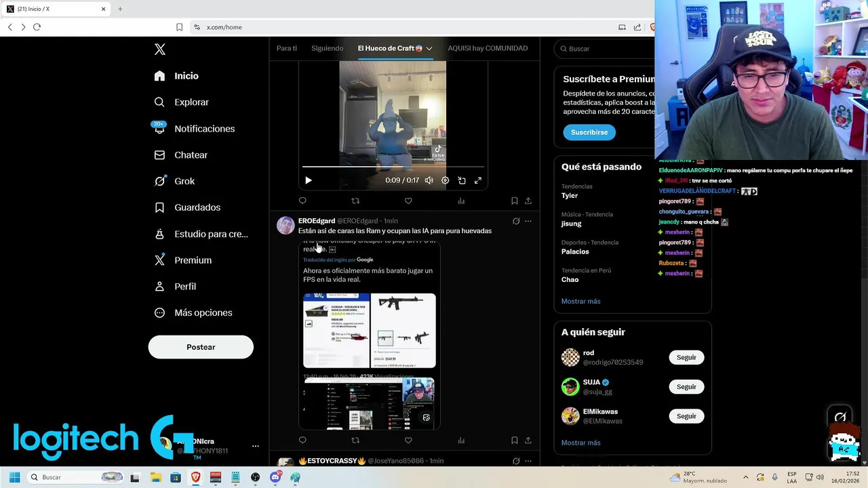Follow SUJA @suja_gg

click(x=686, y=386)
